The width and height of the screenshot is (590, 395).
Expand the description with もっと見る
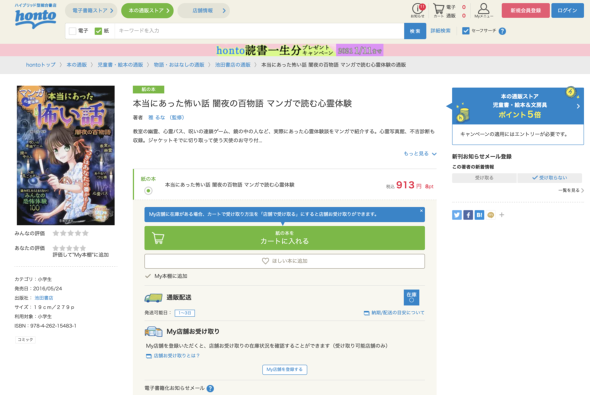point(420,153)
